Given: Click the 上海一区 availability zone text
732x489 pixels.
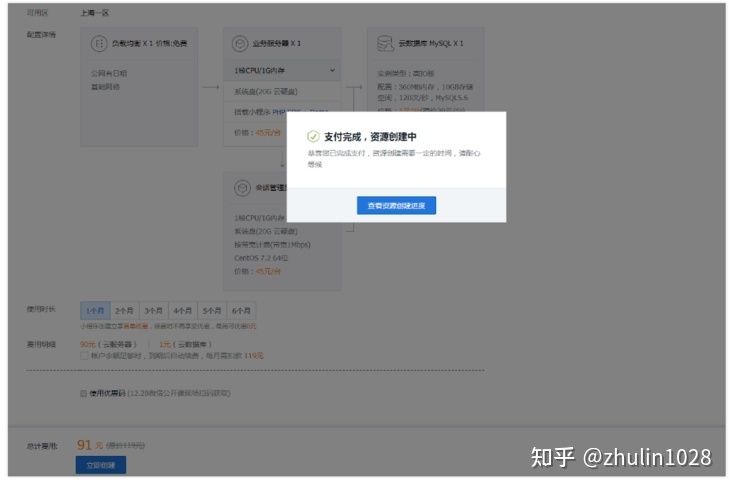Looking at the screenshot, I should [x=95, y=13].
